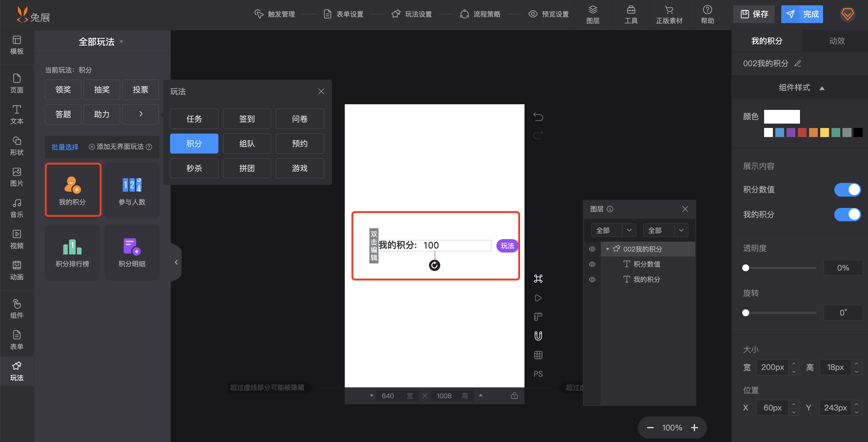This screenshot has height=442, width=868.
Task: Switch to the 动效 tab
Action: coord(837,41)
